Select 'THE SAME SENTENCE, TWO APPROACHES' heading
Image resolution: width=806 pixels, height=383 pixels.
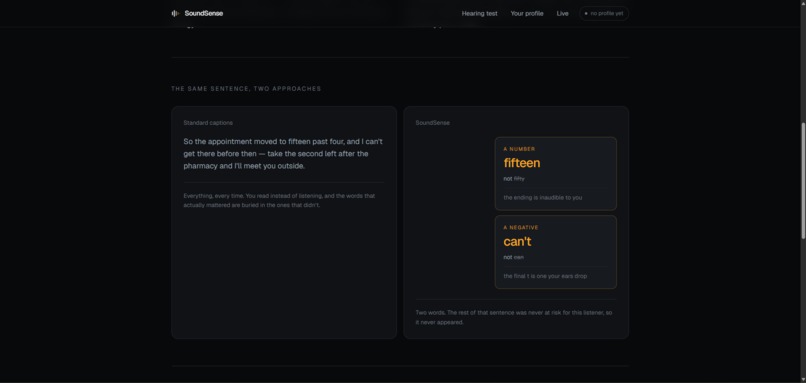point(246,88)
